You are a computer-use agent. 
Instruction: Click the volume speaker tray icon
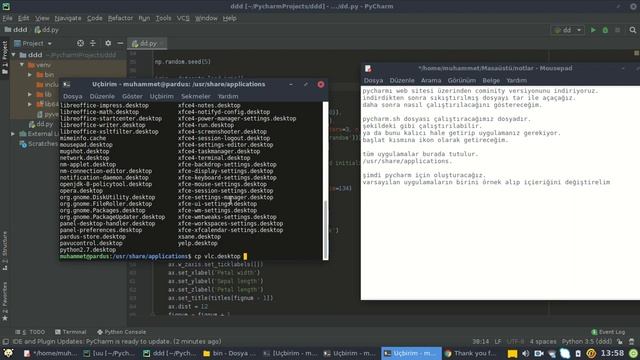tap(526, 353)
